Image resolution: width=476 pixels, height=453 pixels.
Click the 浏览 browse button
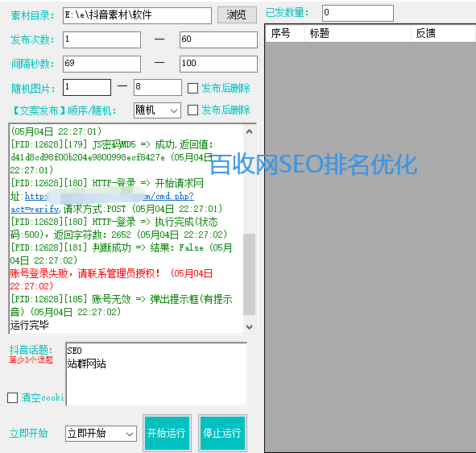tap(237, 15)
